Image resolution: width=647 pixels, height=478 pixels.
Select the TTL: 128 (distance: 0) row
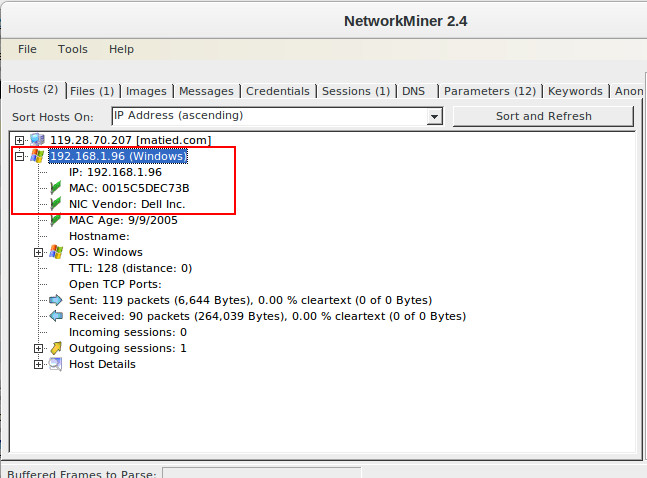[130, 268]
